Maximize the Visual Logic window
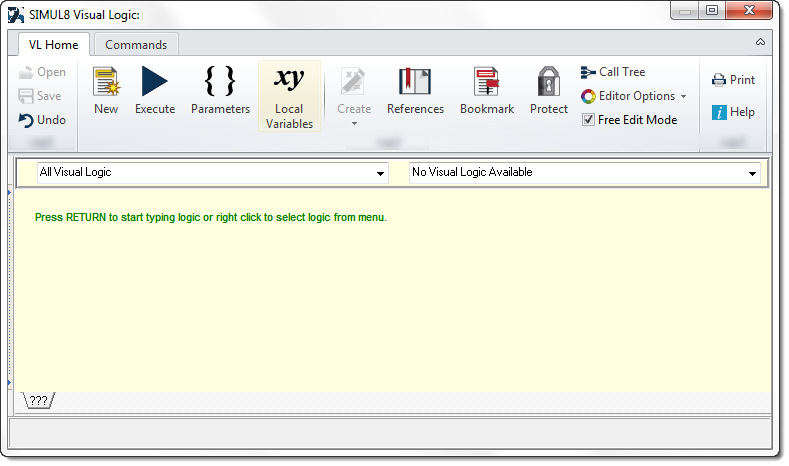 (712, 11)
